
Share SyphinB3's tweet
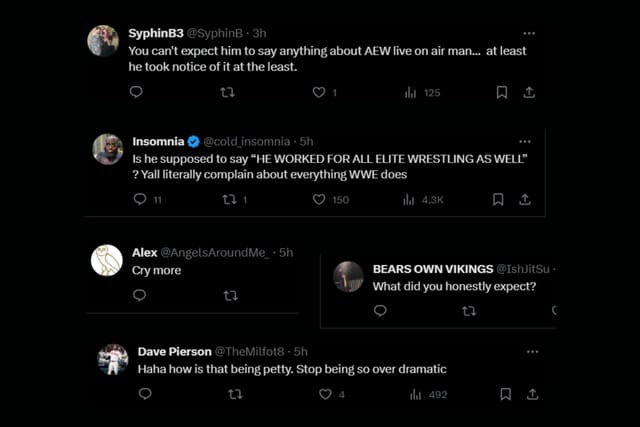529,92
